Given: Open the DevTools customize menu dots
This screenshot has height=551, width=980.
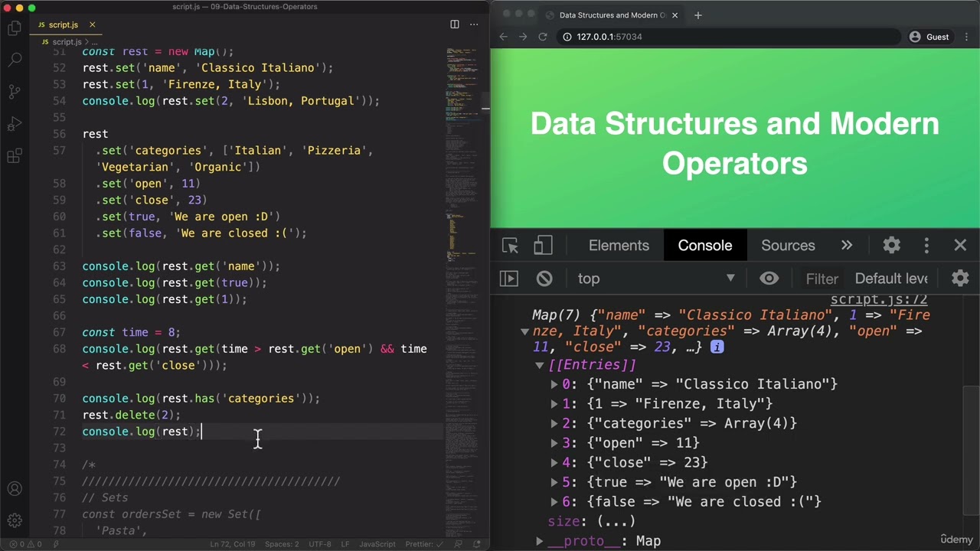Looking at the screenshot, I should (x=926, y=246).
